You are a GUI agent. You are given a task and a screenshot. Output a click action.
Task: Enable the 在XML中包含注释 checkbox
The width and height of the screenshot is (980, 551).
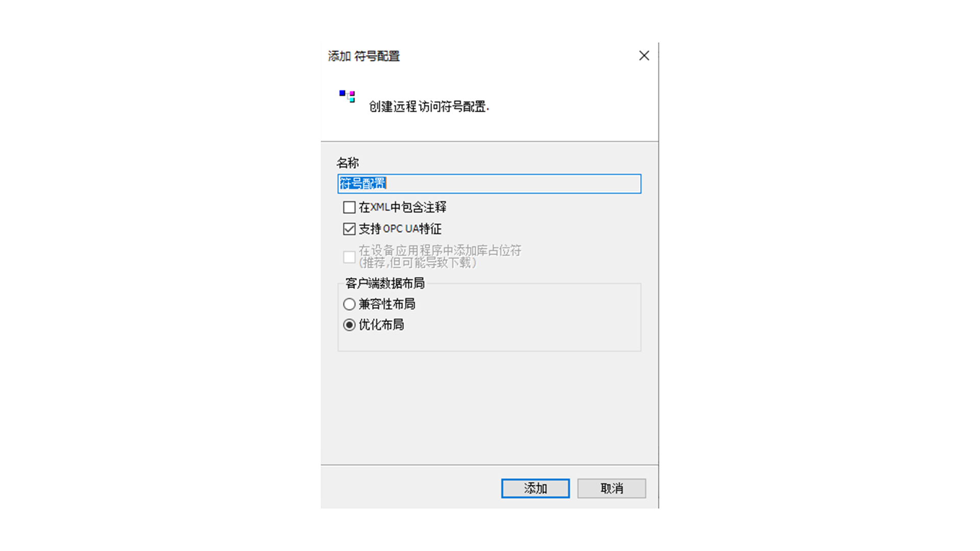pyautogui.click(x=349, y=207)
